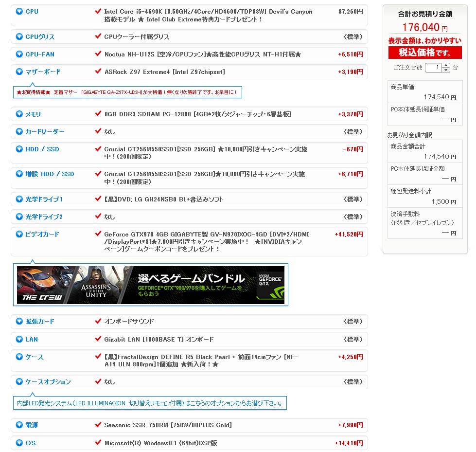The width and height of the screenshot is (476, 452).
Task: Open the メモリ category label
Action: coord(33,114)
